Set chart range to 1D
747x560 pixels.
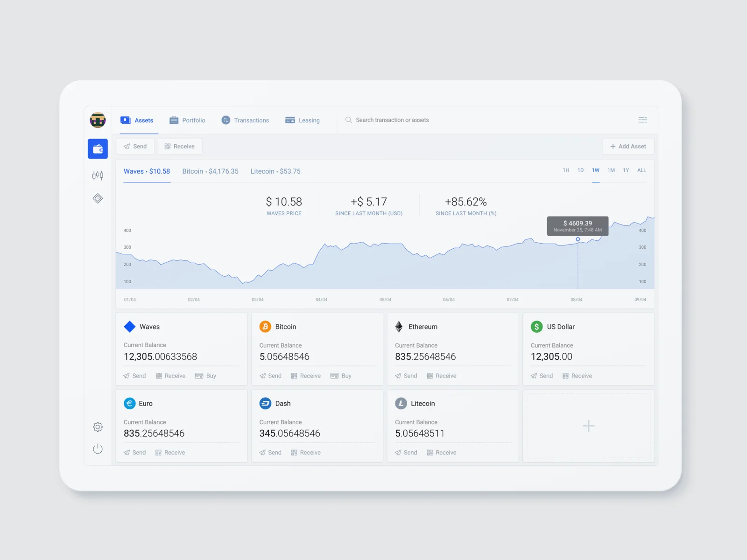click(x=580, y=170)
